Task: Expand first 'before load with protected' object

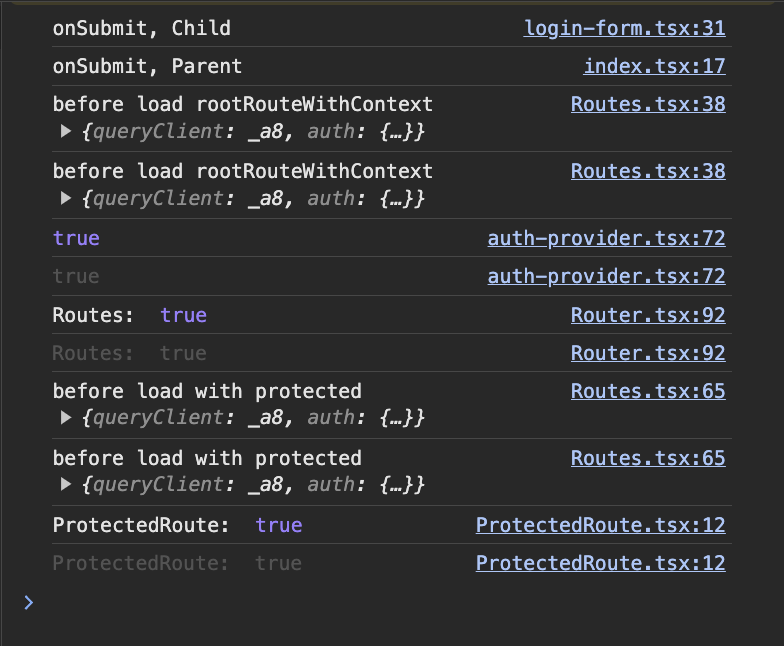Action: (67, 417)
